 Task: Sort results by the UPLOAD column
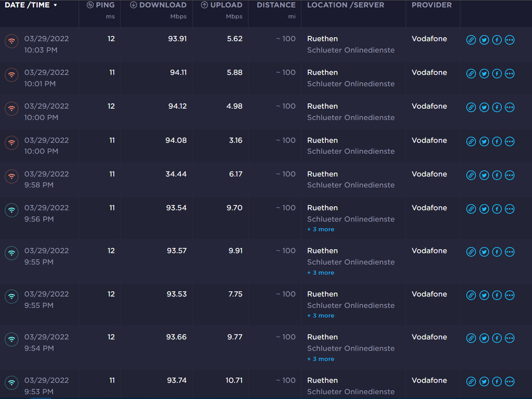coord(222,5)
